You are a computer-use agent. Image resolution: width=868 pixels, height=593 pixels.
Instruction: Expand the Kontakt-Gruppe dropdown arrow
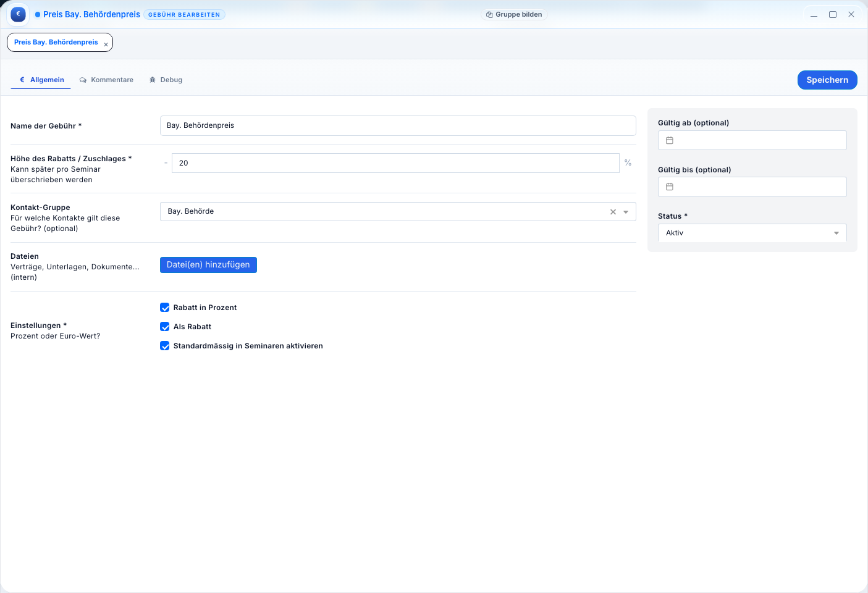point(626,212)
